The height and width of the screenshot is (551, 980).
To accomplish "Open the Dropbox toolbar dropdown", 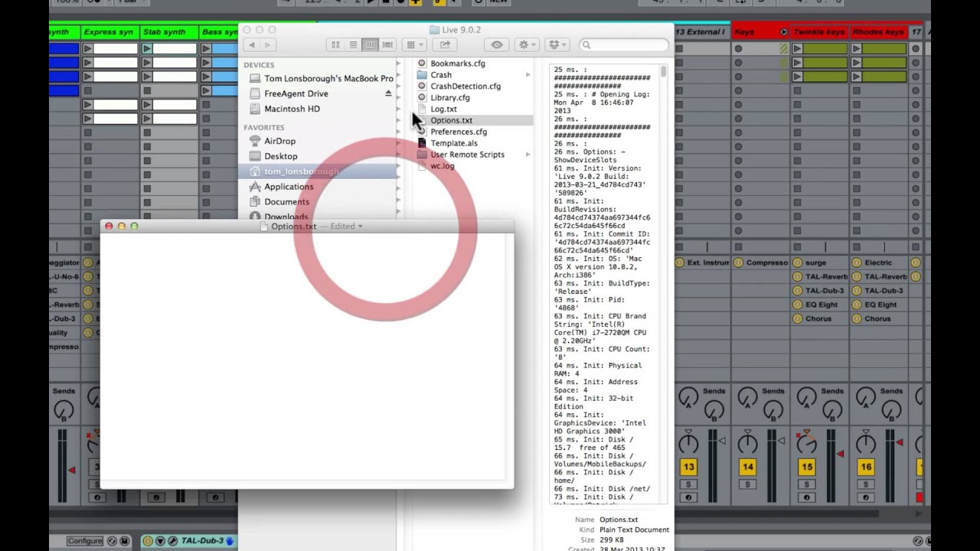I will coord(558,45).
